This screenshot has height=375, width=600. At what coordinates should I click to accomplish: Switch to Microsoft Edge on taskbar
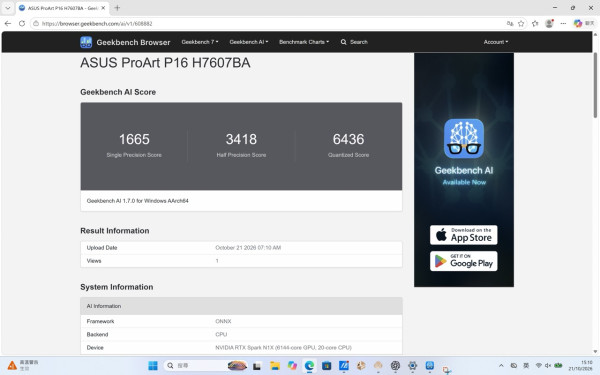(x=309, y=366)
